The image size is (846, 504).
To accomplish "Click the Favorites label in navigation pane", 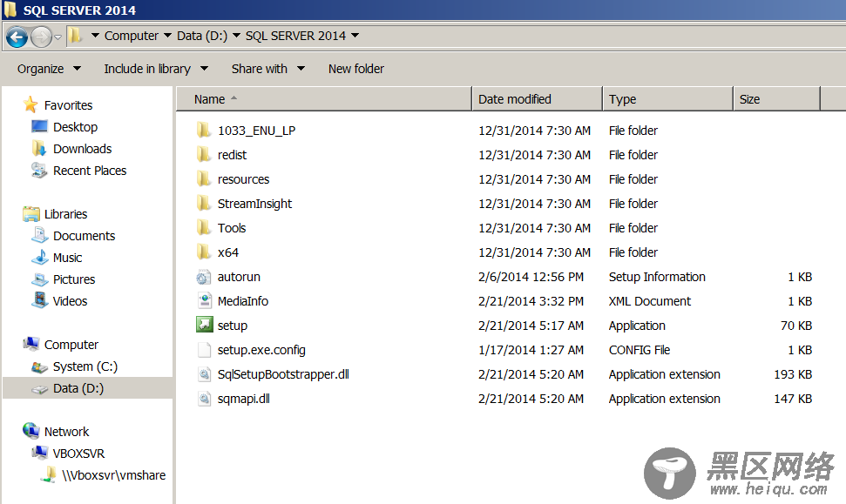I will [x=68, y=105].
